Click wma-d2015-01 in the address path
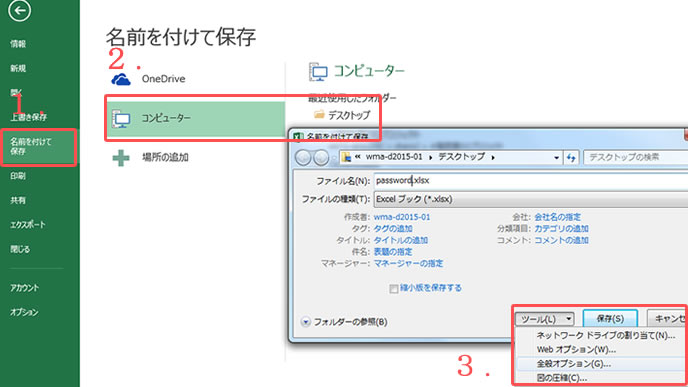Viewport: 688px width, 387px height. pos(394,157)
